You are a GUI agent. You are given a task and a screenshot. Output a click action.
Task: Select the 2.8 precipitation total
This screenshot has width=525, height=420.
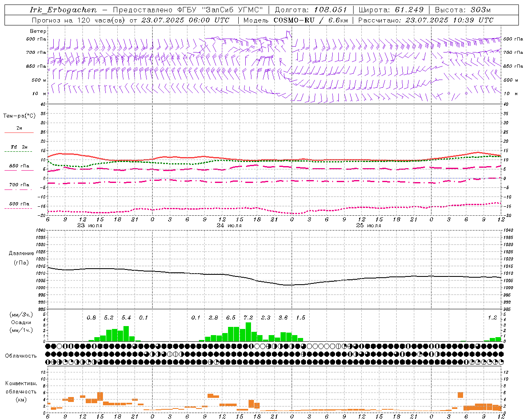point(213,317)
